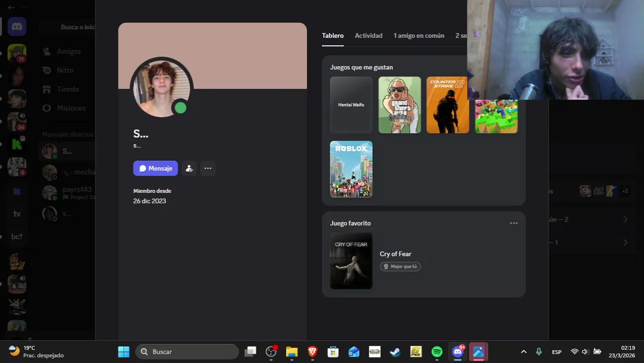
Task: Click the Cry of Fear title text
Action: [396, 254]
